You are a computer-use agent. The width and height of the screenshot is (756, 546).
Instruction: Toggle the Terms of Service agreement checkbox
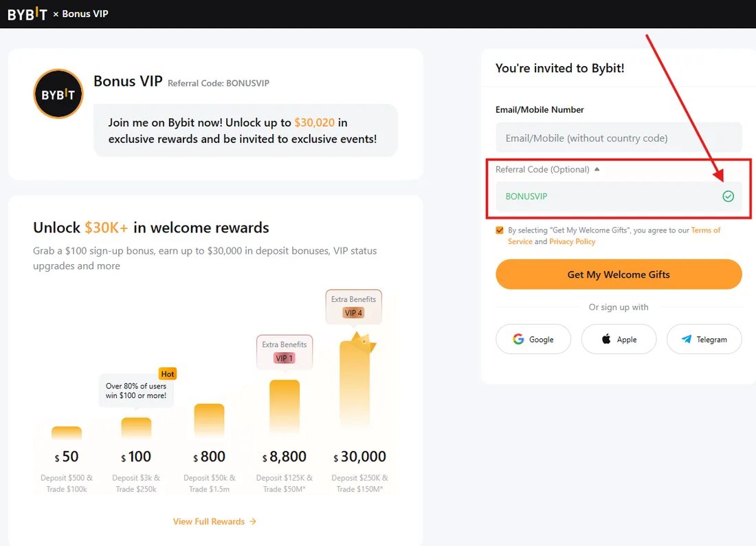500,230
